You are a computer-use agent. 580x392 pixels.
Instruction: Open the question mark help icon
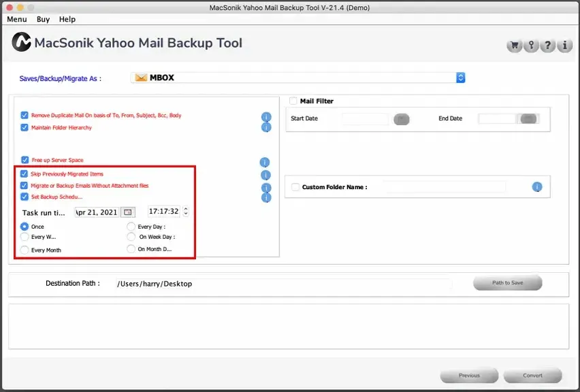point(548,46)
